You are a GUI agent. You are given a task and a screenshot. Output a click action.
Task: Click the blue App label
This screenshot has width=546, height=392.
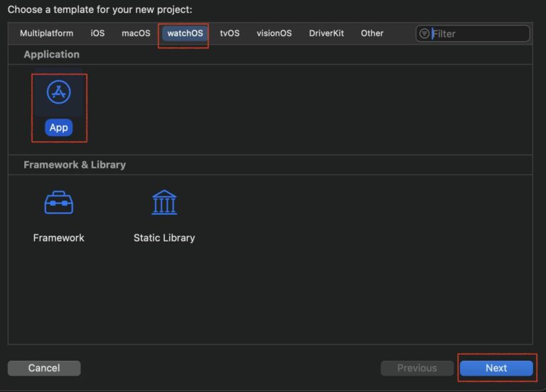pyautogui.click(x=58, y=128)
